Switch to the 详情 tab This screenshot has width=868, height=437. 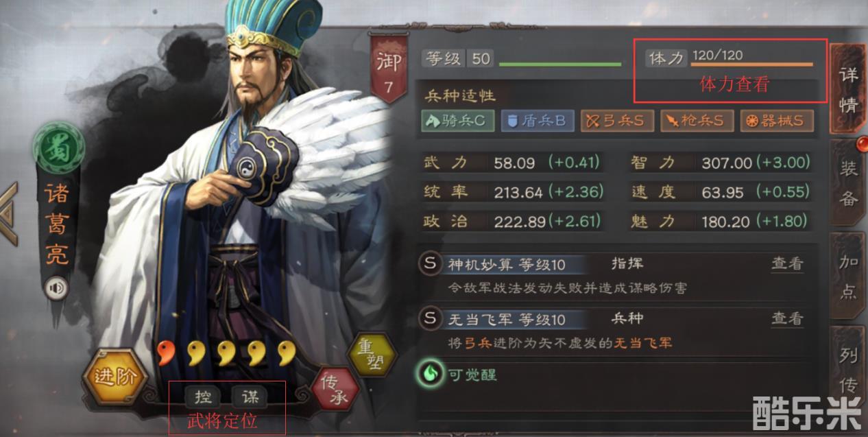point(849,88)
